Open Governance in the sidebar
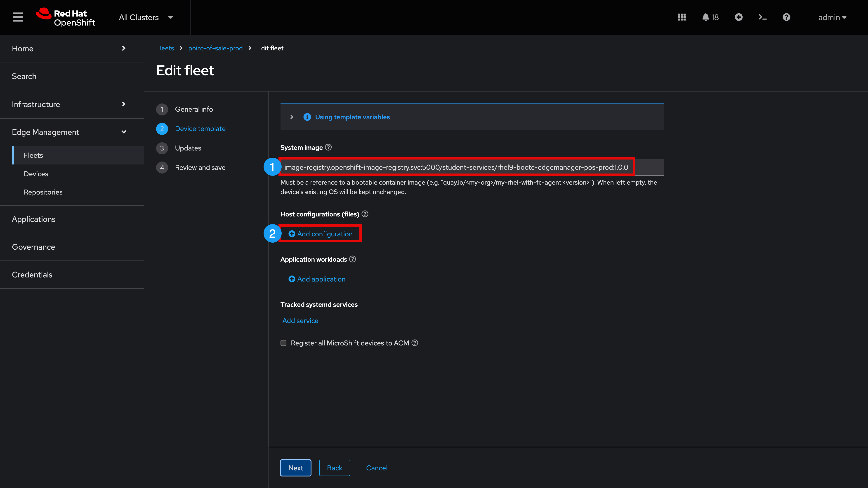The height and width of the screenshot is (488, 868). tap(72, 247)
